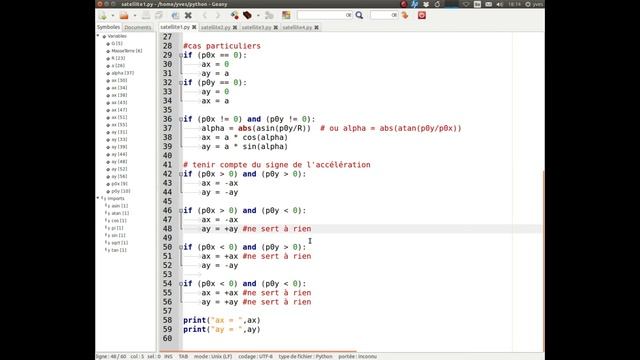Viewport: 640px width, 360px height.
Task: Select the satellite1.py tab
Action: pos(175,27)
